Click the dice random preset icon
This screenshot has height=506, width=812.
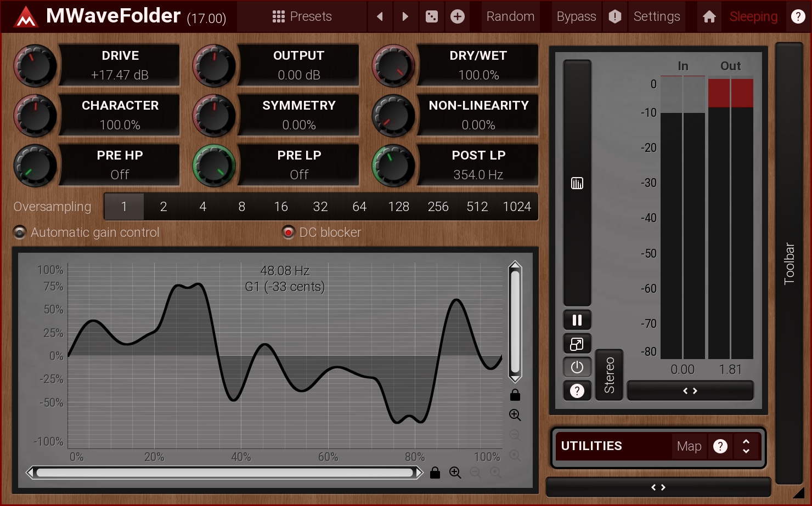[x=432, y=16]
